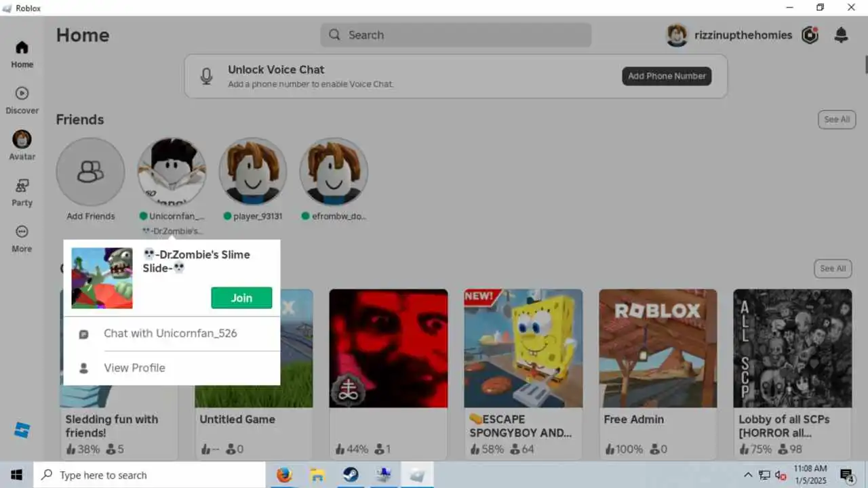Select Chat with Unicornfan_526
Image resolution: width=868 pixels, height=488 pixels.
pyautogui.click(x=172, y=333)
